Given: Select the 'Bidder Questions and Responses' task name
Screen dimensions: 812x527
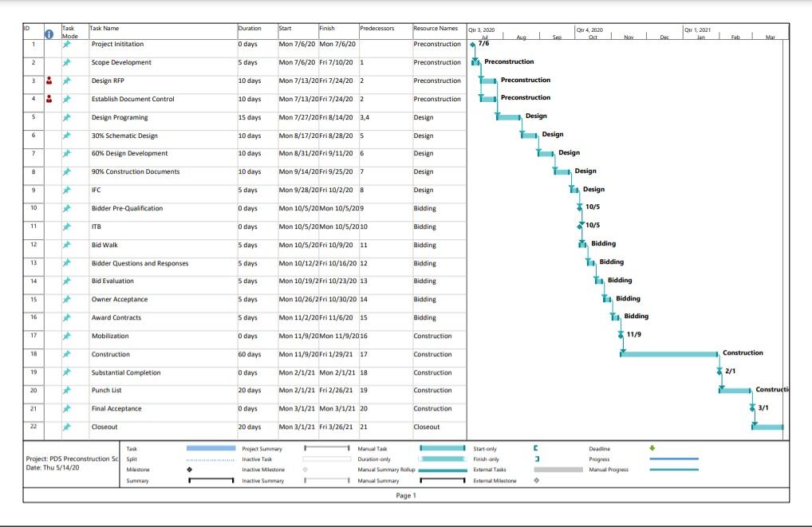Looking at the screenshot, I should click(140, 263).
